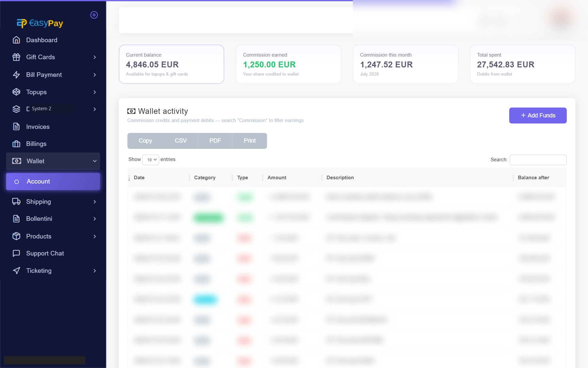
Task: Expand the Bollentini chevron
Action: click(95, 219)
